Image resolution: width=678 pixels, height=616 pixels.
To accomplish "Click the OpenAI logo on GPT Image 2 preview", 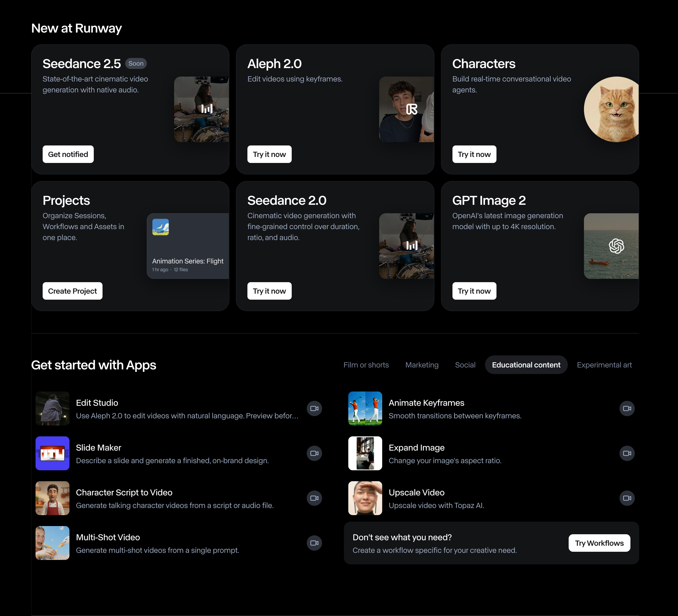I will (x=616, y=246).
